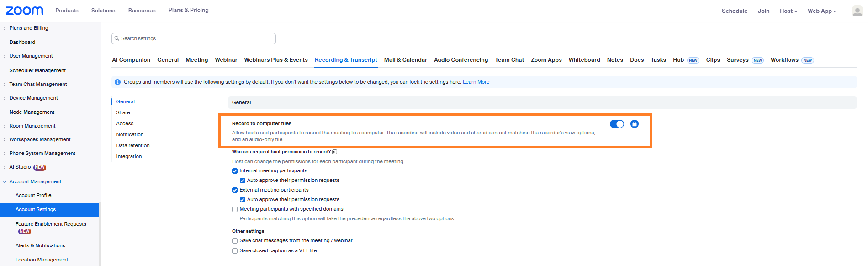Image resolution: width=868 pixels, height=266 pixels.
Task: Uncheck External meeting participants
Action: pos(235,190)
